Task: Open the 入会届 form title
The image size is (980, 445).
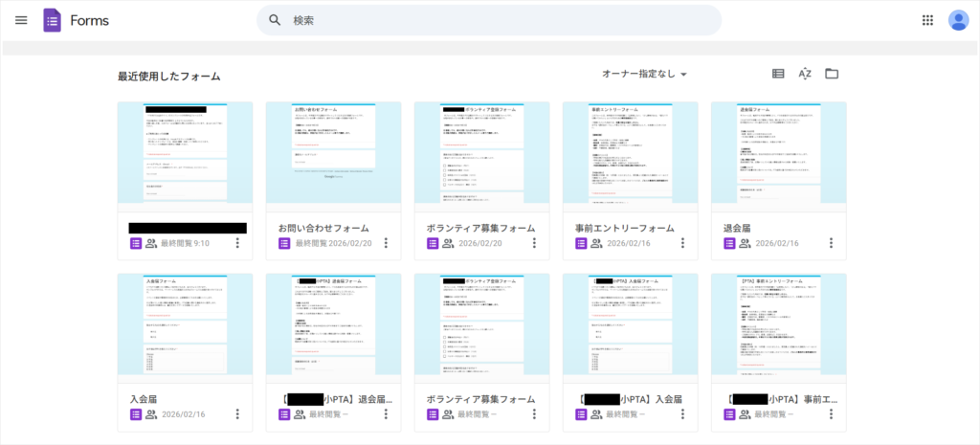Action: [143, 399]
